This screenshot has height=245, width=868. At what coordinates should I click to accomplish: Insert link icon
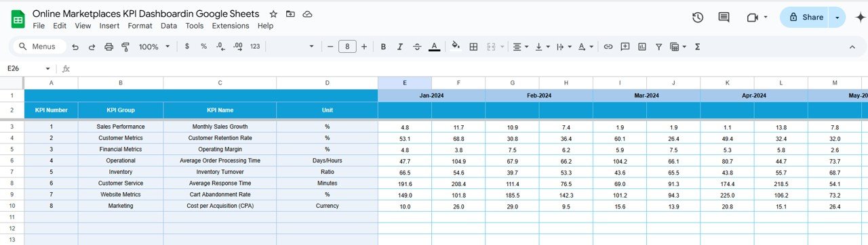[x=608, y=47]
